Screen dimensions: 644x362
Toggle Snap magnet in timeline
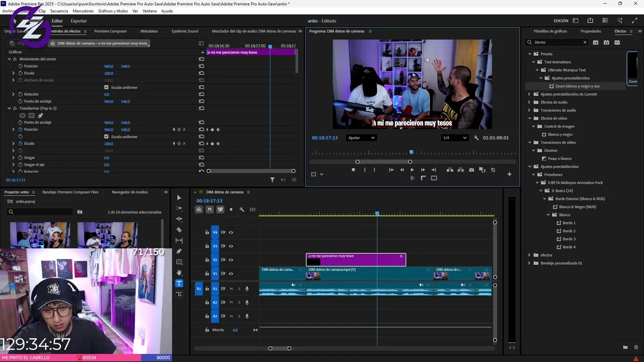click(x=210, y=210)
